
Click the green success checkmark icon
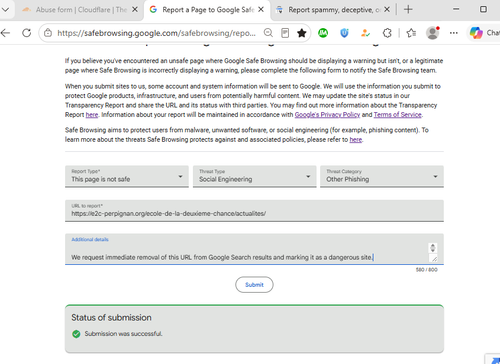point(76,334)
